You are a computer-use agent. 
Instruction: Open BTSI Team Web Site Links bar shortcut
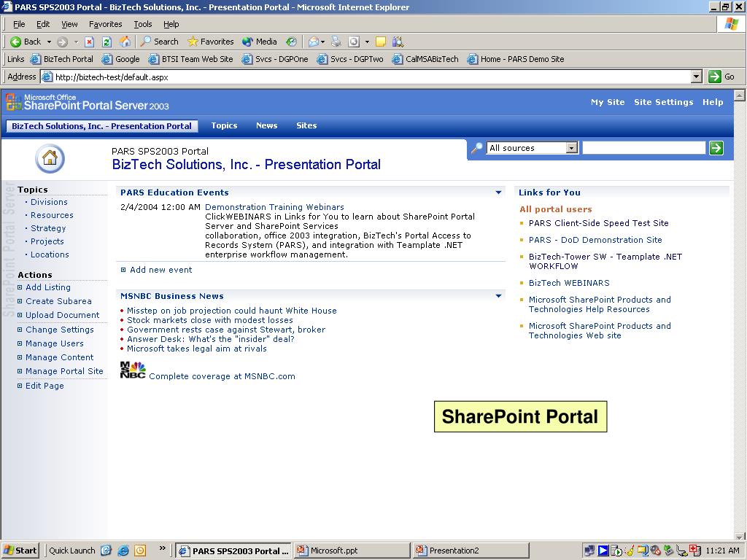pyautogui.click(x=190, y=59)
